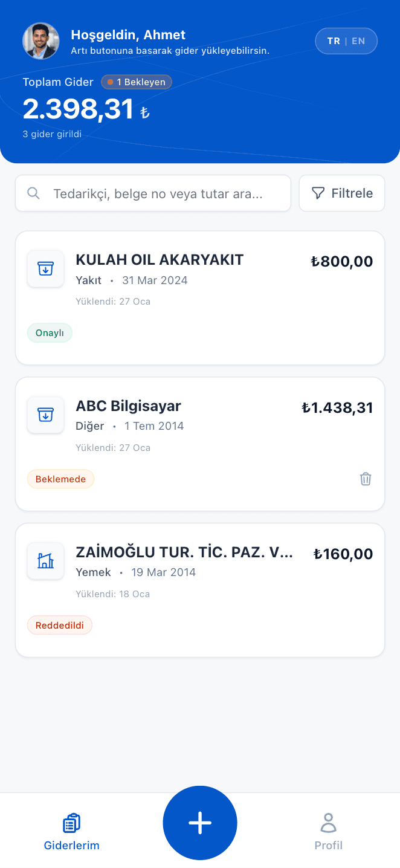The width and height of the screenshot is (400, 868).
Task: Click the Onaylı status chip
Action: (50, 332)
